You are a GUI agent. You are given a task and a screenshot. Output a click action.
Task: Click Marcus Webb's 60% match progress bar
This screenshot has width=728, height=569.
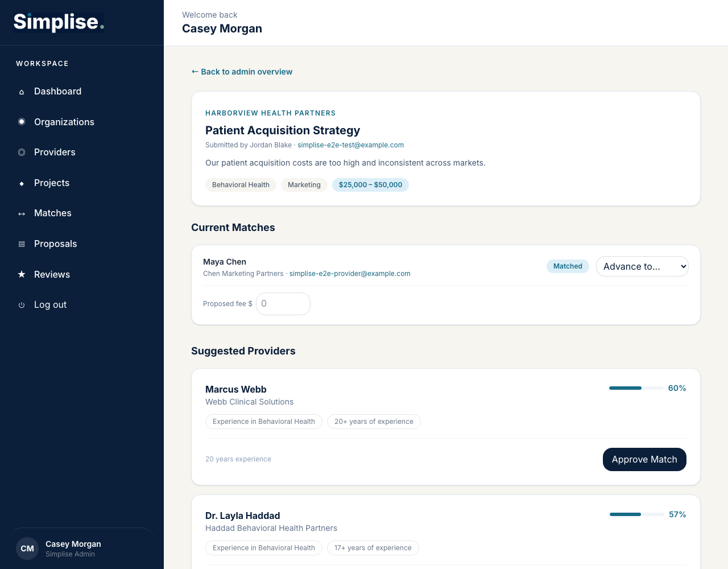tap(636, 388)
